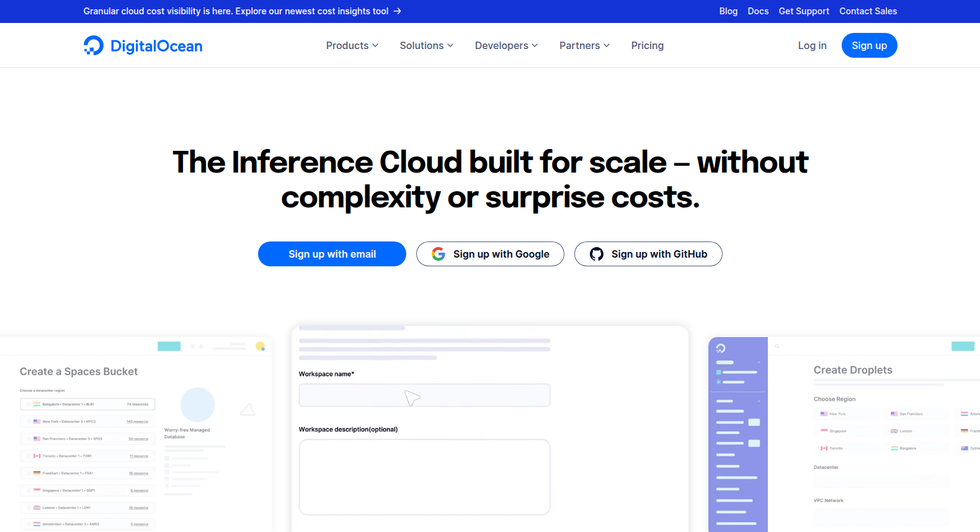Click the Frankfurt Datacenter 1 FRA1 row
Viewport: 980px width, 532px height.
point(87,473)
